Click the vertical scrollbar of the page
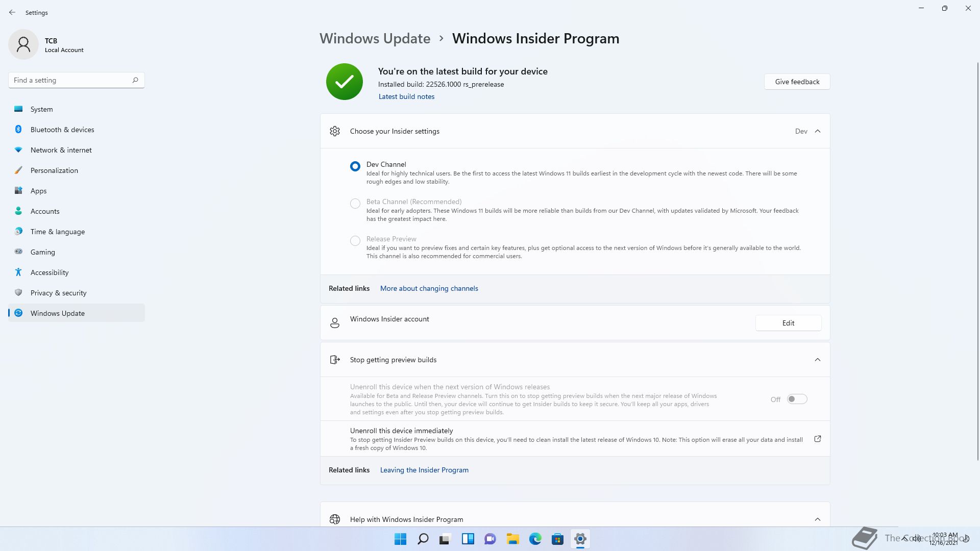Screen dimensions: 980x551 [977, 260]
